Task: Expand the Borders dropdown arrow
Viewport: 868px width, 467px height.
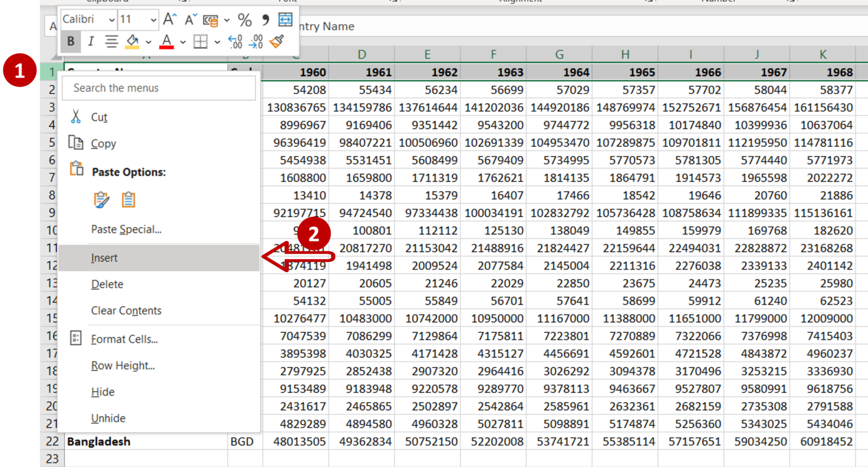Action: [218, 42]
